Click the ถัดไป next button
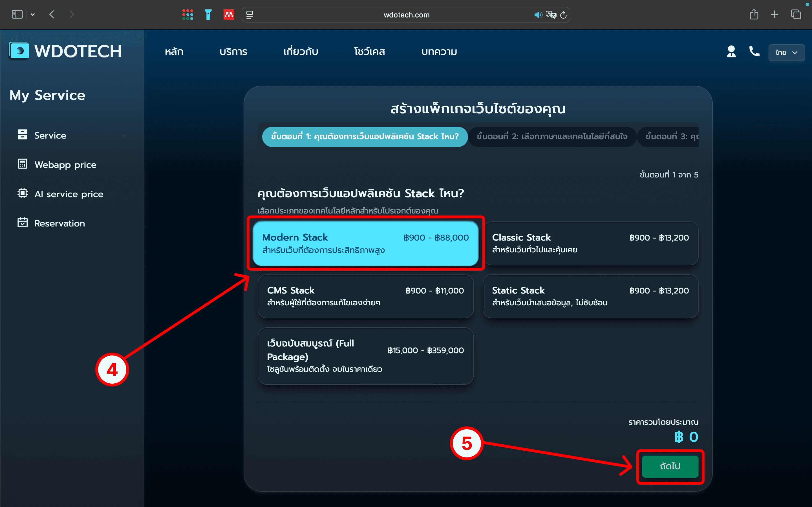The image size is (812, 507). coord(669,466)
